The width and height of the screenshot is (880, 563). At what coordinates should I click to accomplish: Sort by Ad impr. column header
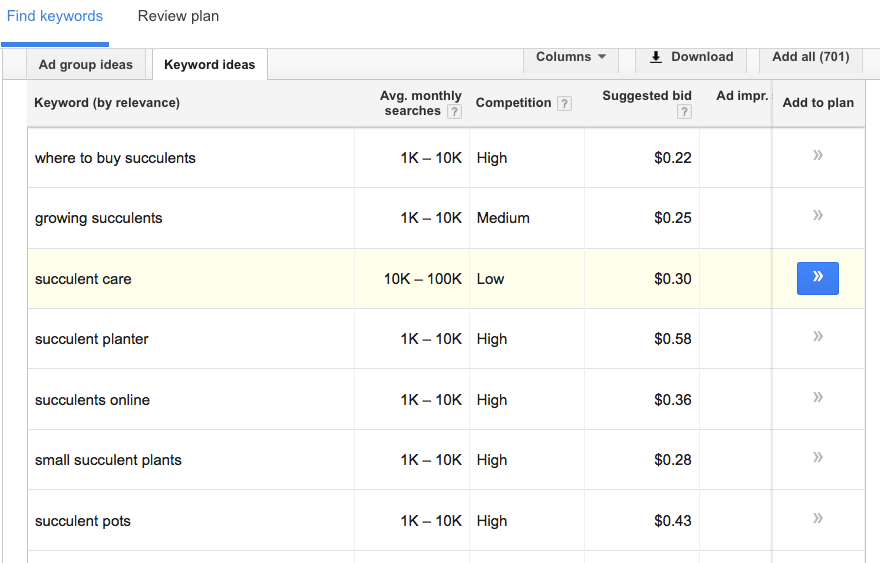coord(742,96)
